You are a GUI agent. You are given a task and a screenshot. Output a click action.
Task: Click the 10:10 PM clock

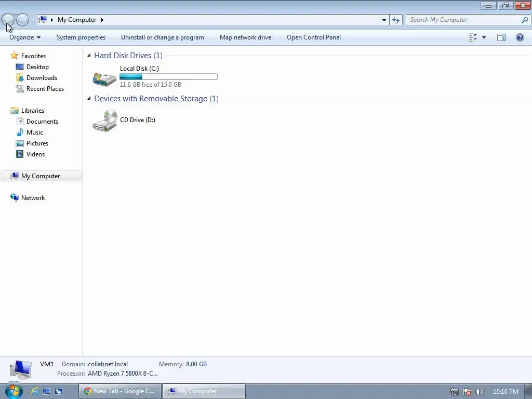[506, 391]
